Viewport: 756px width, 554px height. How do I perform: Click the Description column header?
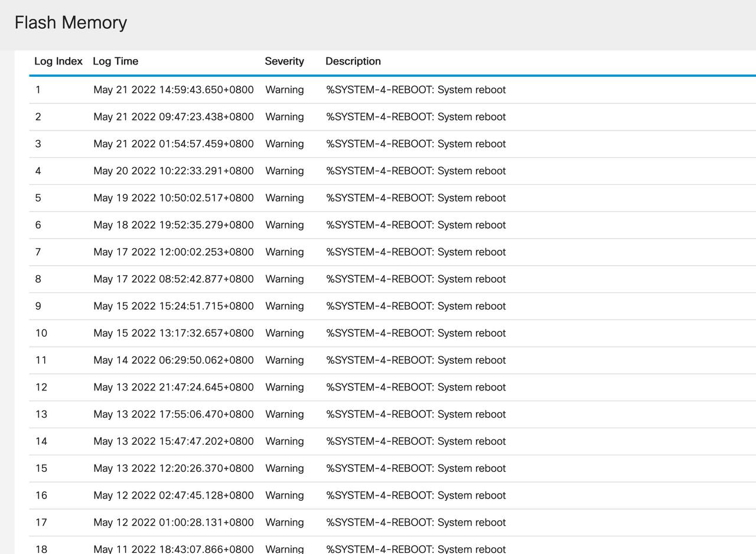click(353, 61)
